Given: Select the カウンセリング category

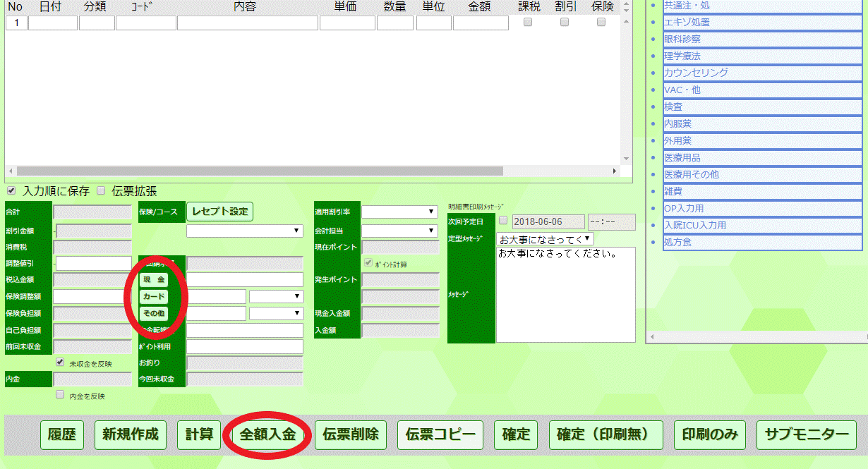Looking at the screenshot, I should [763, 73].
